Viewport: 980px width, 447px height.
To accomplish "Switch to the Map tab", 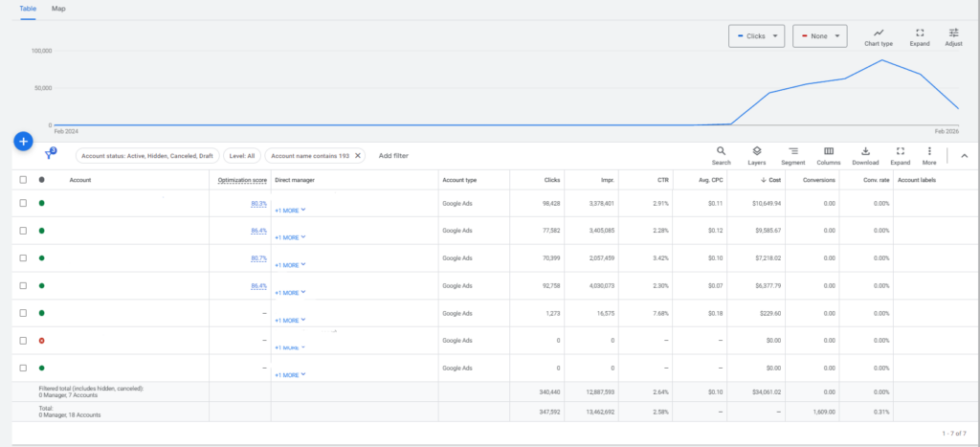I will tap(59, 8).
